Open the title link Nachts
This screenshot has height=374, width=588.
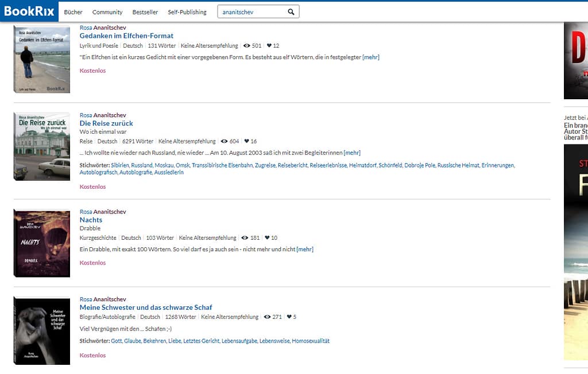[x=91, y=220]
